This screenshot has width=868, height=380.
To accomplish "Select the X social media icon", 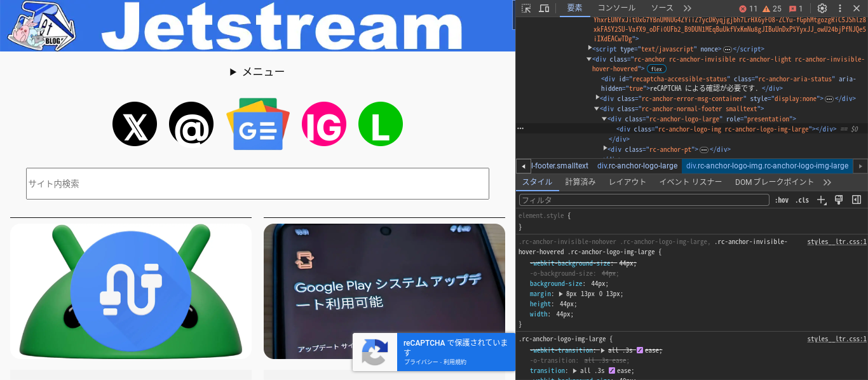I will point(135,124).
